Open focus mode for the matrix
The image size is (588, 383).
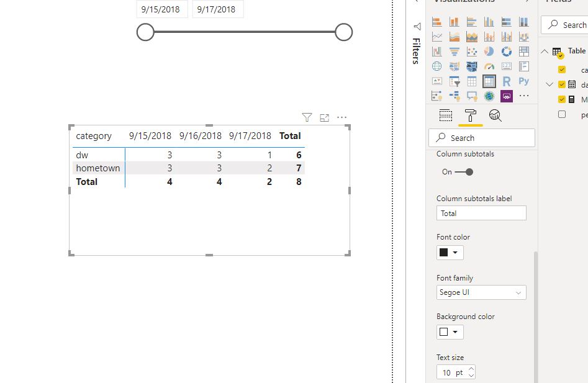click(x=324, y=118)
